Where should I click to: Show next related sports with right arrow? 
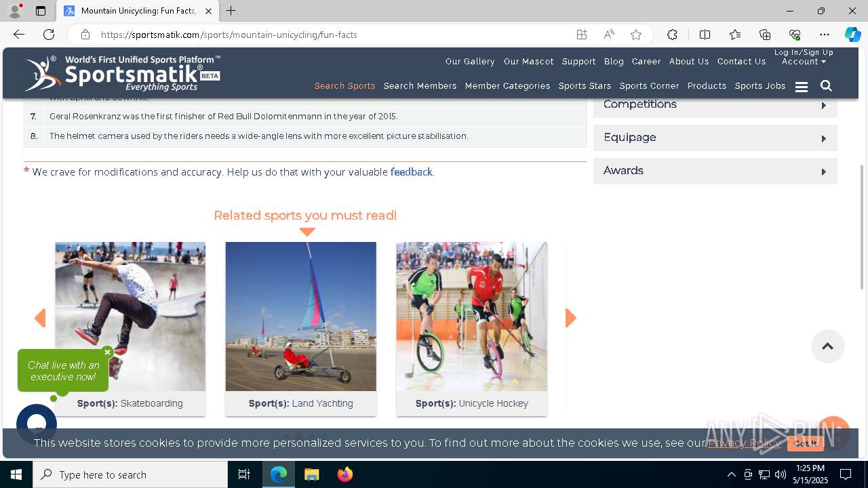click(570, 318)
